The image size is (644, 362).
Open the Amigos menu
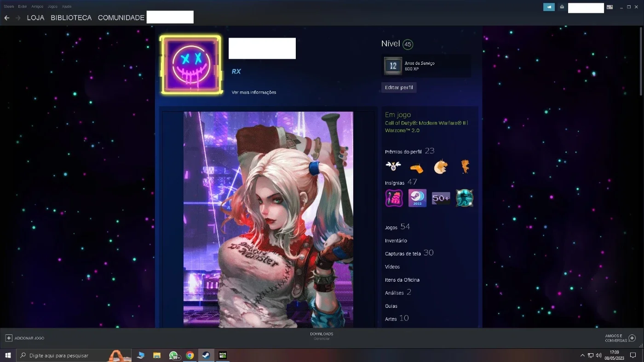click(x=37, y=6)
